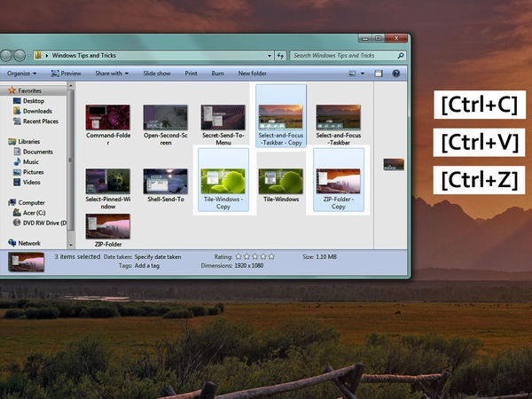The image size is (532, 399).
Task: Click the Print button
Action: (x=191, y=73)
